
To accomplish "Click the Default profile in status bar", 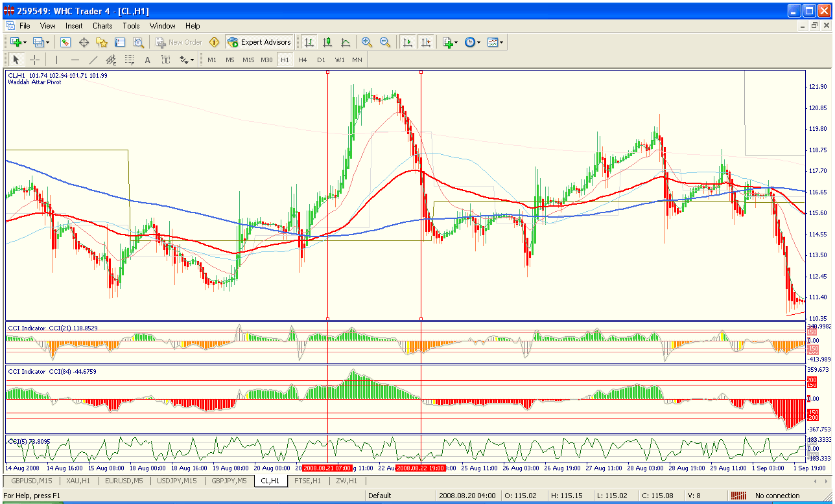I will click(x=379, y=496).
